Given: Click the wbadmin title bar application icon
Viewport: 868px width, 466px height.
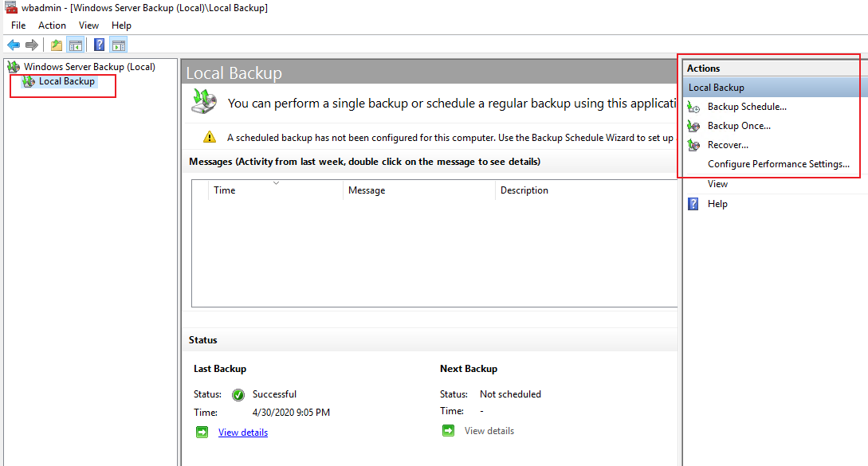Looking at the screenshot, I should (x=10, y=8).
